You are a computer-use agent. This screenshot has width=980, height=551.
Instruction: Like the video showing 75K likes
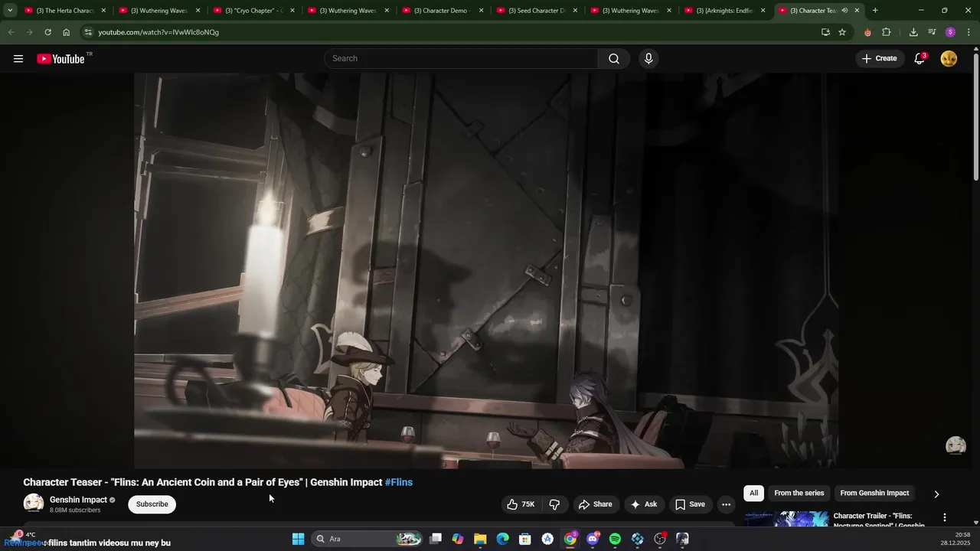click(521, 504)
